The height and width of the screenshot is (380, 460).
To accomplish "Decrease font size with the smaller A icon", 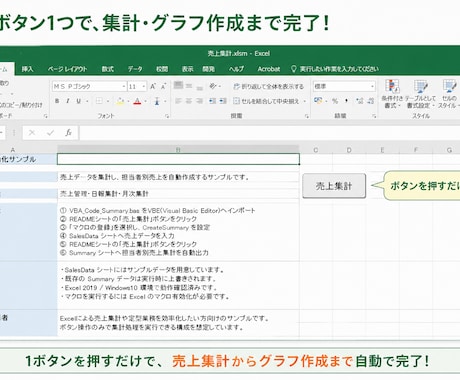I will (163, 87).
